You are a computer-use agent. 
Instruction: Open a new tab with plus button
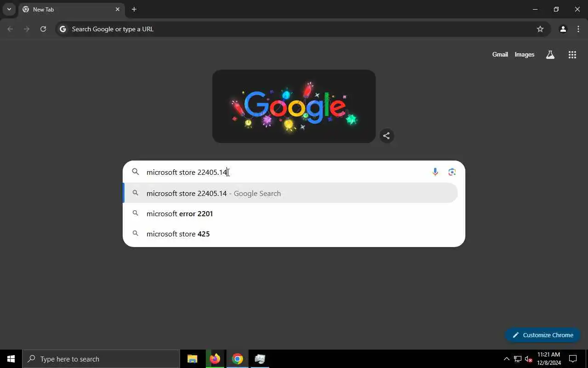[134, 9]
